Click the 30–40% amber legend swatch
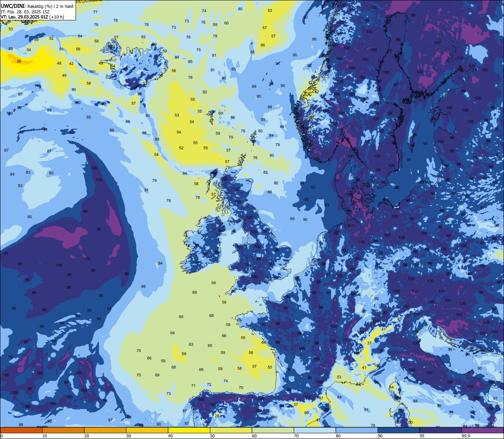This screenshot has height=439, width=504. (x=147, y=430)
